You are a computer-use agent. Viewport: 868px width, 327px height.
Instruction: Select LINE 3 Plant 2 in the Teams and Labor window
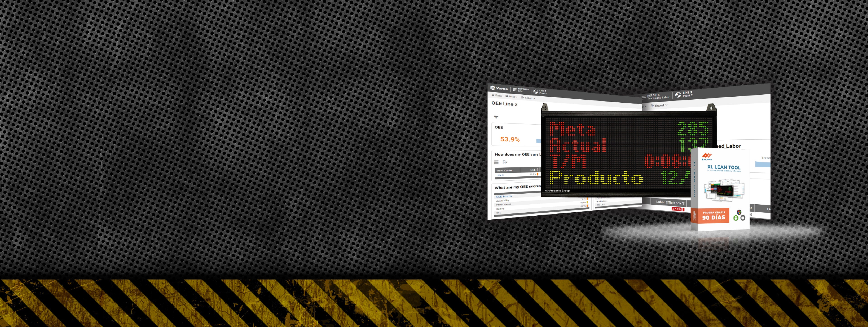688,94
